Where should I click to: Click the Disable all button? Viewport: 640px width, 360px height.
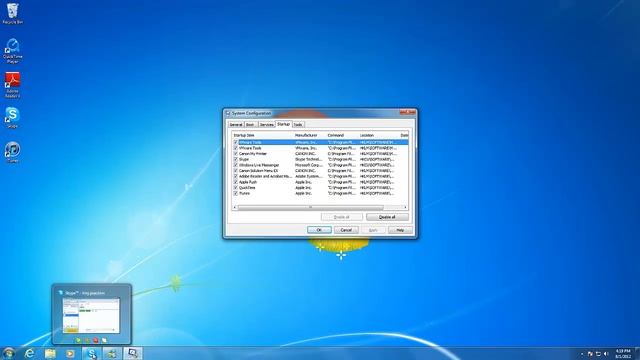click(x=387, y=217)
